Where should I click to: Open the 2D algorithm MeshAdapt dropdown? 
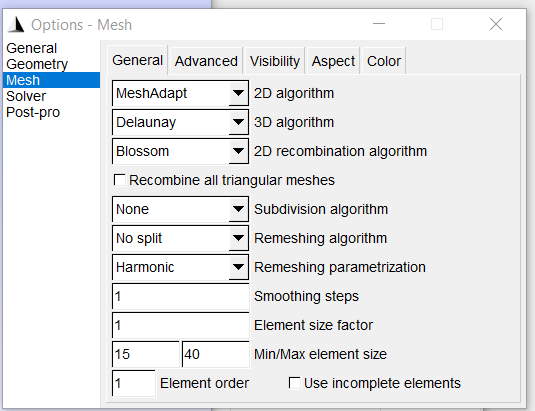[x=180, y=93]
